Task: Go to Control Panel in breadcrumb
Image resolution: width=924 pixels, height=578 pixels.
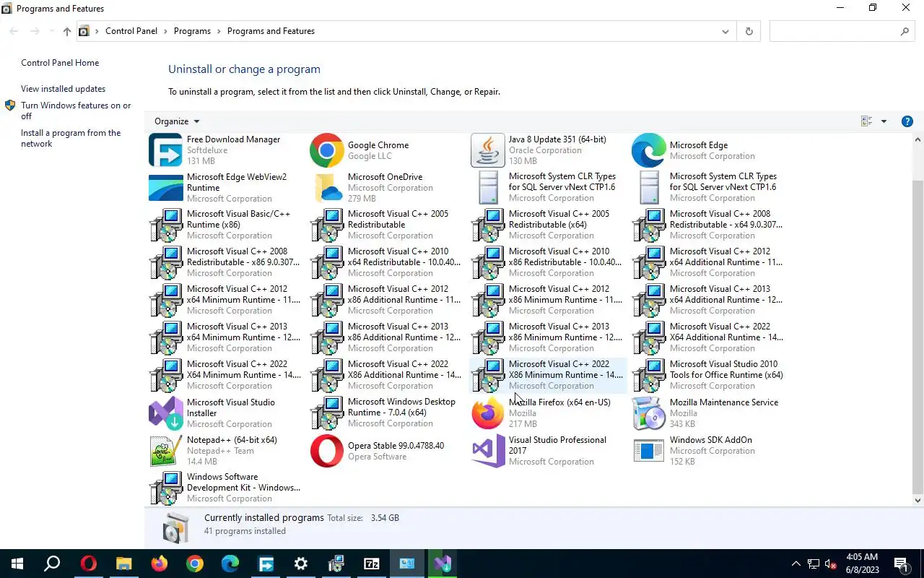Action: [x=131, y=31]
